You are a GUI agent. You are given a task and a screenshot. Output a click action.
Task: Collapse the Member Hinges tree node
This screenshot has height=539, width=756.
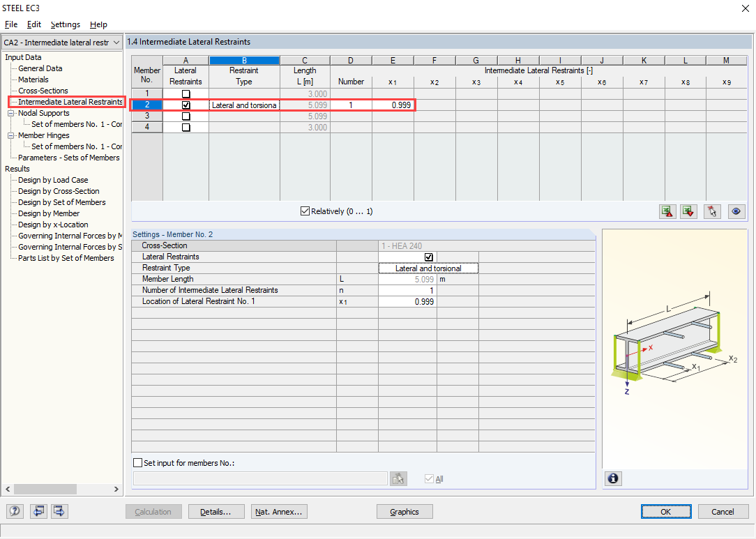(10, 135)
